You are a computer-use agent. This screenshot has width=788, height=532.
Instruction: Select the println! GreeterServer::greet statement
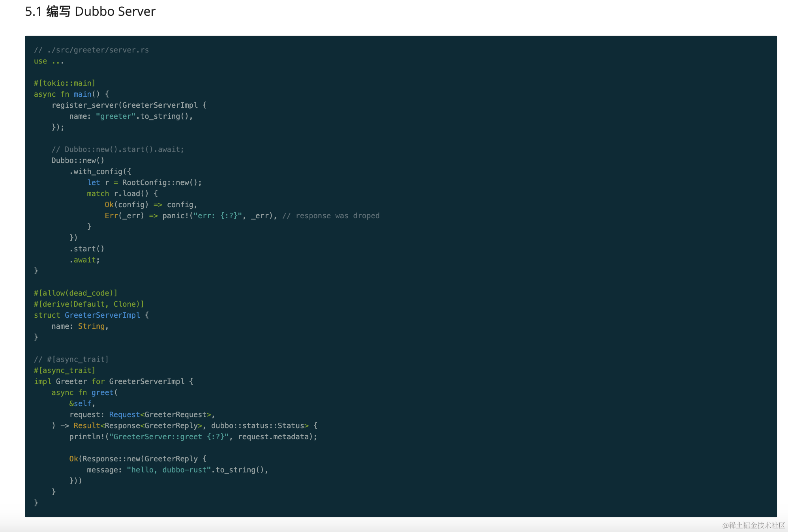point(193,436)
